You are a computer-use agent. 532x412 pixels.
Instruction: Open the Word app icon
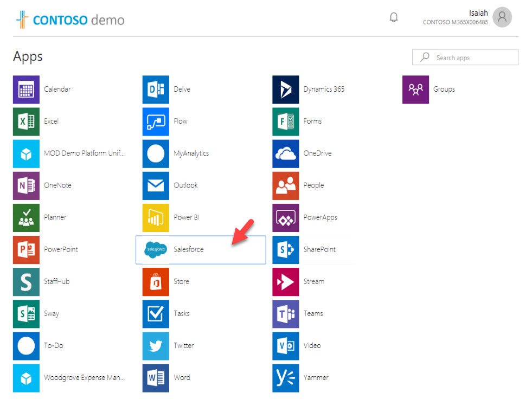(x=156, y=378)
